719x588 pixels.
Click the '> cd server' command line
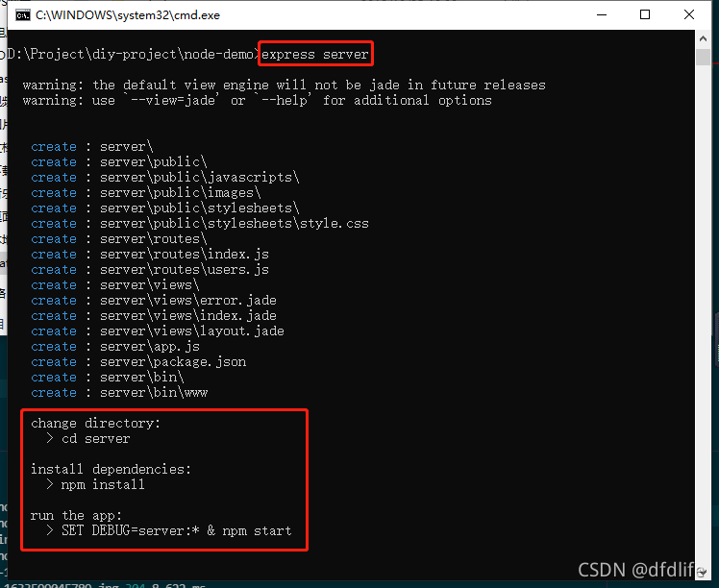tap(88, 439)
